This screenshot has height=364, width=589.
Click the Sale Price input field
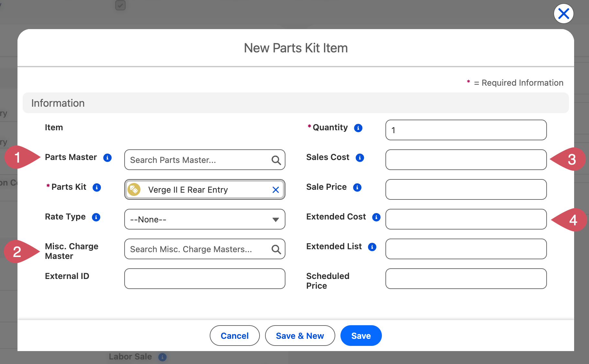point(466,189)
